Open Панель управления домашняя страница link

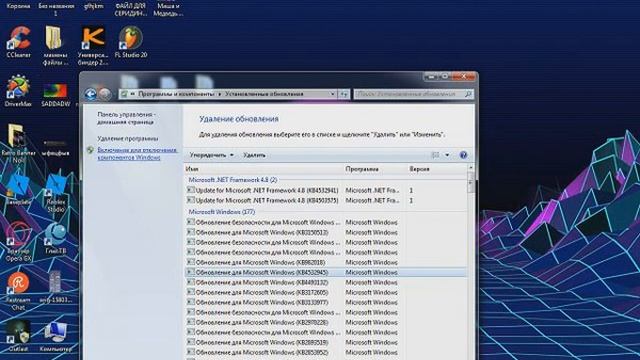(126, 118)
